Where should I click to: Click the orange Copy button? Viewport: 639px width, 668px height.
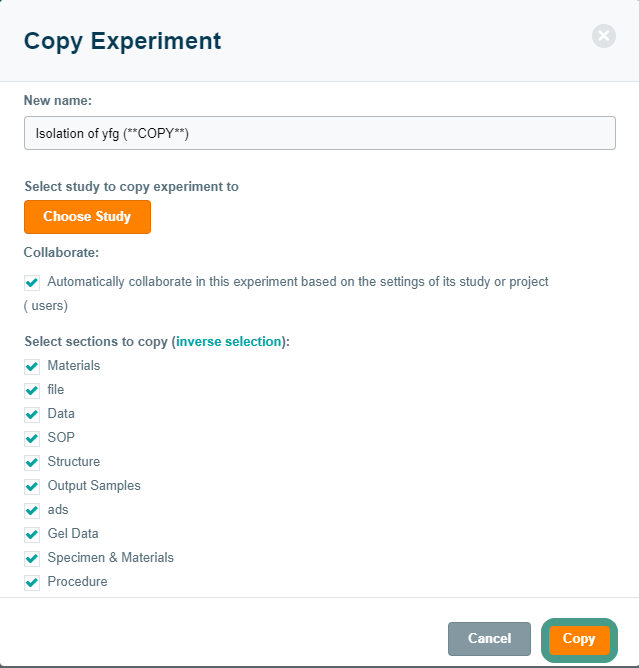coord(579,639)
